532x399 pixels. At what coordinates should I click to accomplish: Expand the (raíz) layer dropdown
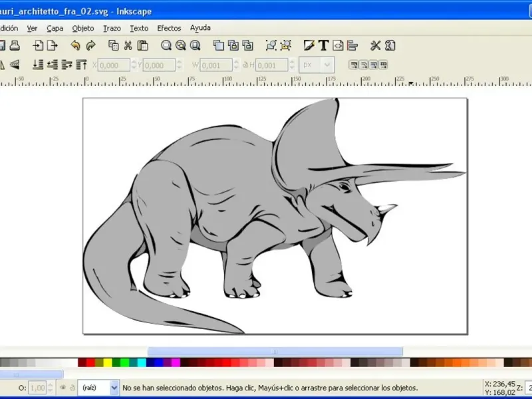(114, 387)
